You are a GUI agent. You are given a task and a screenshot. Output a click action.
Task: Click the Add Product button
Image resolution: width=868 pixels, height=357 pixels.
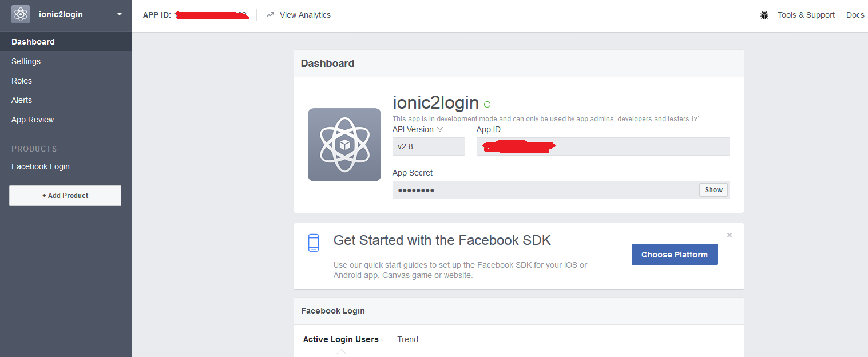click(65, 195)
